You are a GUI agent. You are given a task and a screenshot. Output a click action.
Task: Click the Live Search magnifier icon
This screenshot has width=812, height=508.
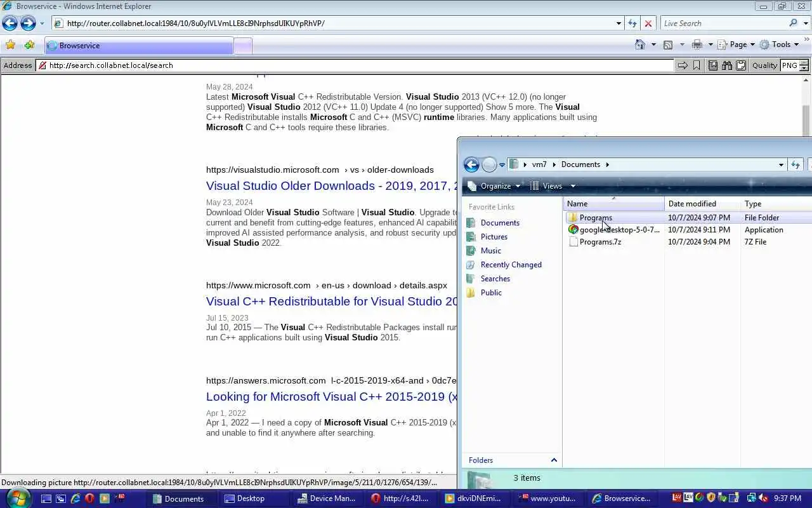[793, 23]
